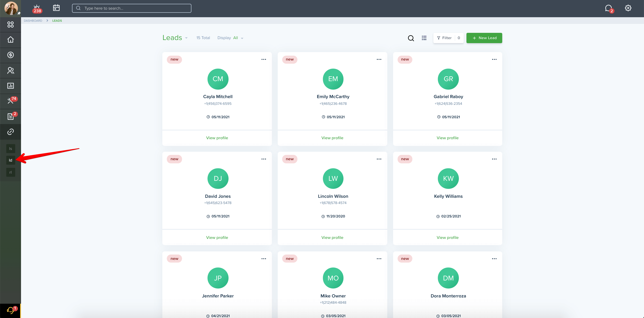Open the reports chart icon in sidebar
The image size is (644, 318).
11,86
